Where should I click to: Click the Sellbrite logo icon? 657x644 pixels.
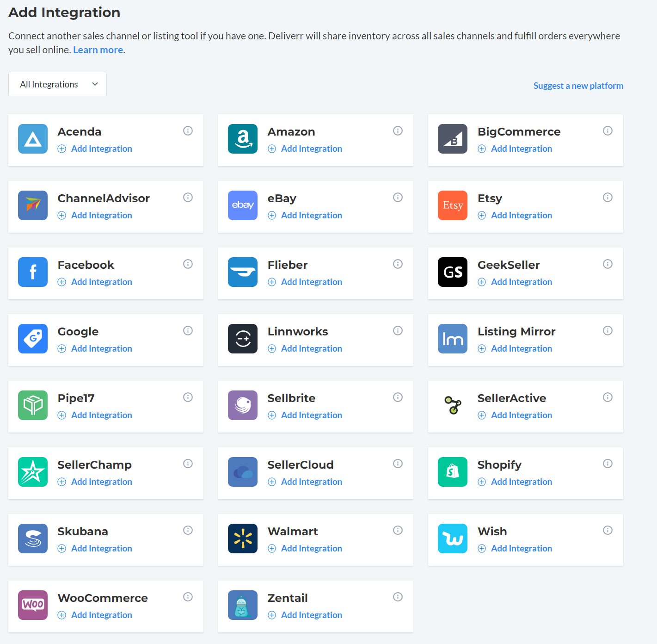click(243, 405)
